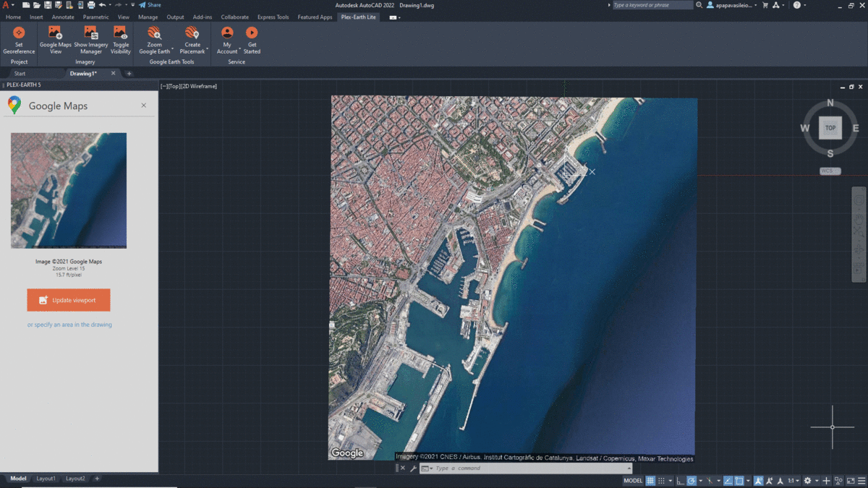Toggle drawing grid display in status bar
Image resolution: width=868 pixels, height=488 pixels.
(x=650, y=480)
